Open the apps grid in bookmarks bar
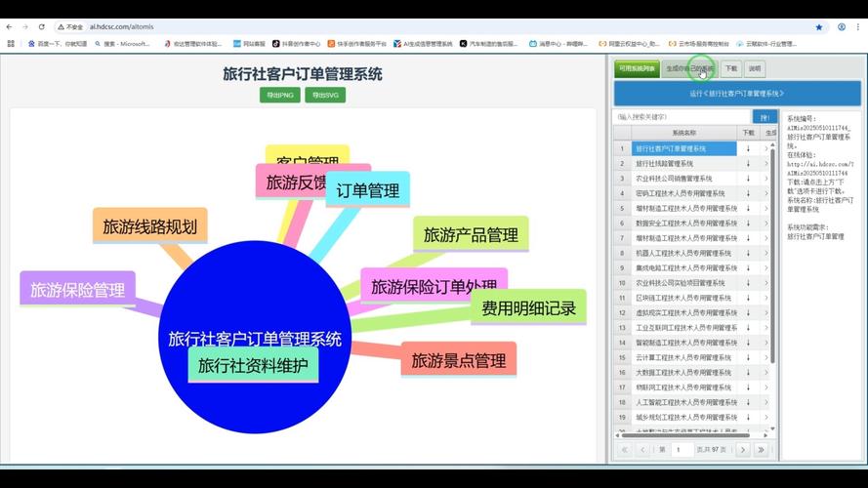 (x=11, y=43)
